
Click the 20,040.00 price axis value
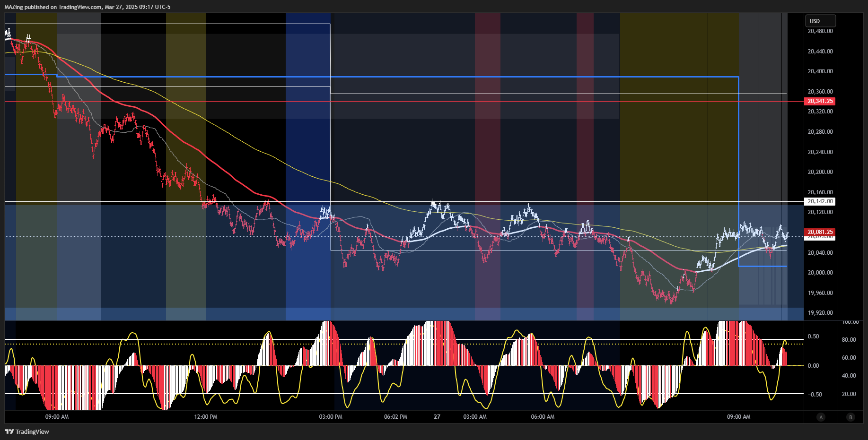click(820, 253)
